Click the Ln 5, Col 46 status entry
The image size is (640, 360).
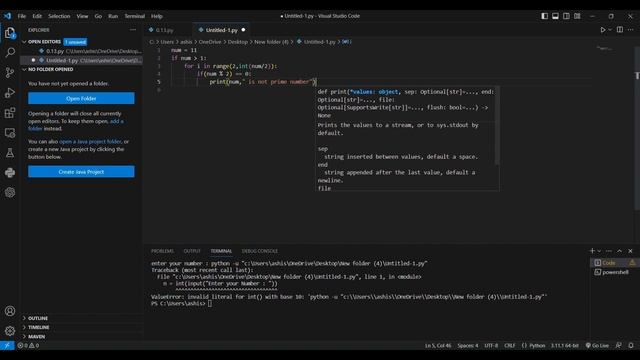(x=438, y=345)
